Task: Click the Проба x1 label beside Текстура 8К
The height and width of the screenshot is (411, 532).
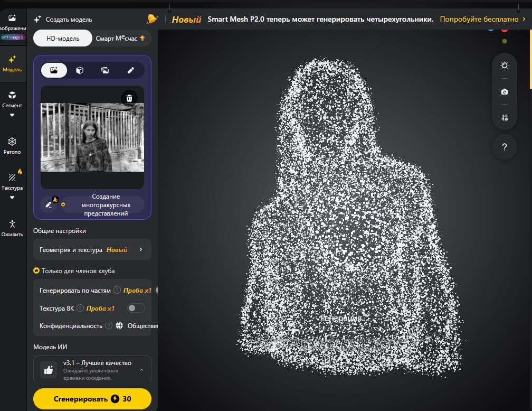Action: tap(100, 308)
